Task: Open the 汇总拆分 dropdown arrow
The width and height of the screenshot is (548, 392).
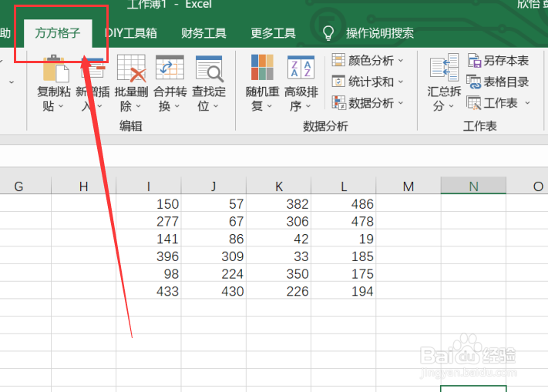Action: [451, 106]
